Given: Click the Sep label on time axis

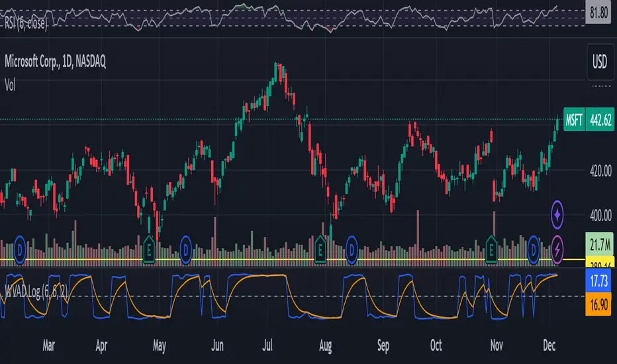Looking at the screenshot, I should [x=383, y=346].
